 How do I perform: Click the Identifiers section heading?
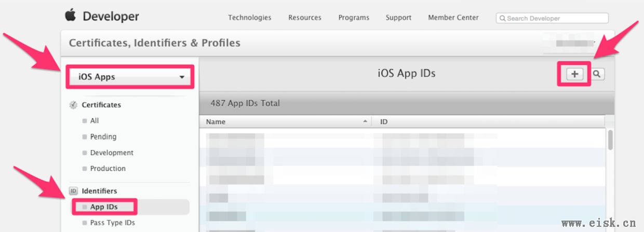(x=99, y=191)
